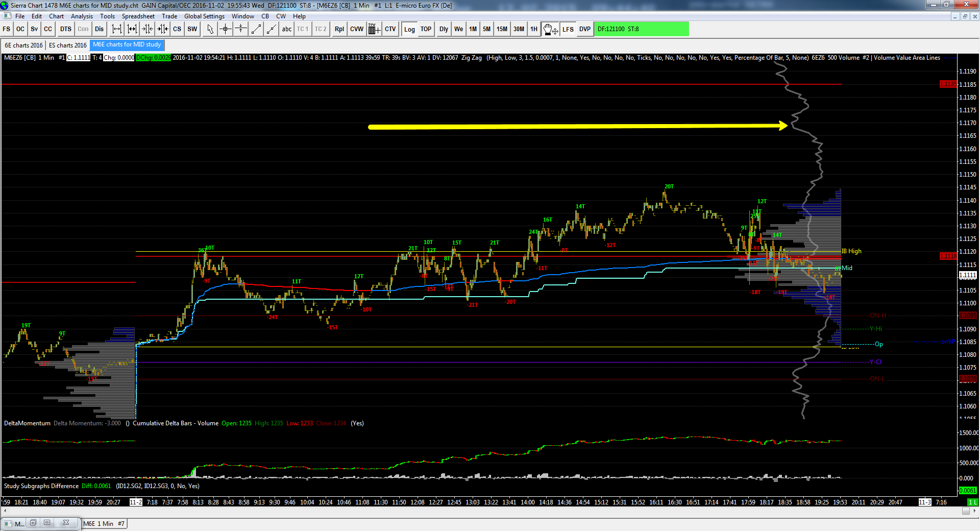Click the DTS toolbar button
The image size is (980, 531).
point(66,29)
